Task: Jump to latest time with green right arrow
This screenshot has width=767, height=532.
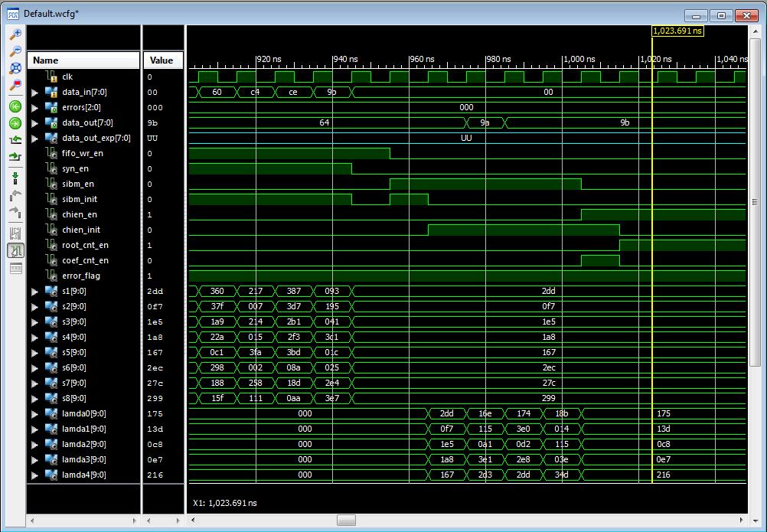Action: click(x=15, y=123)
